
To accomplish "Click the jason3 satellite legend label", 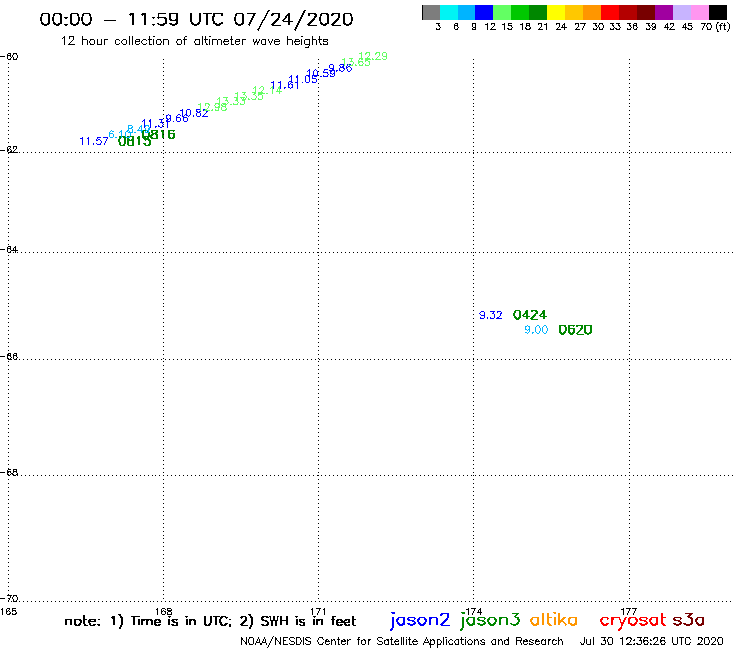I will [x=490, y=620].
